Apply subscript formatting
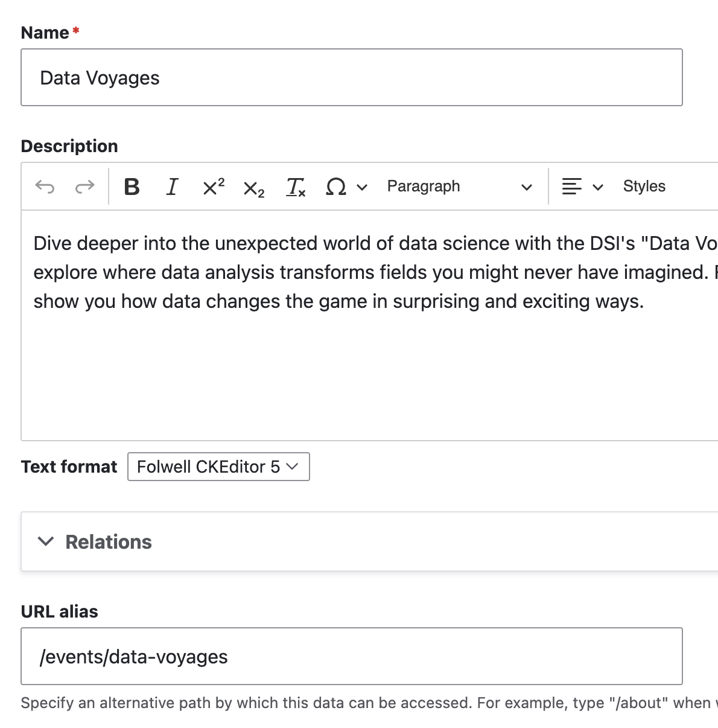Image resolution: width=718 pixels, height=728 pixels. tap(253, 188)
